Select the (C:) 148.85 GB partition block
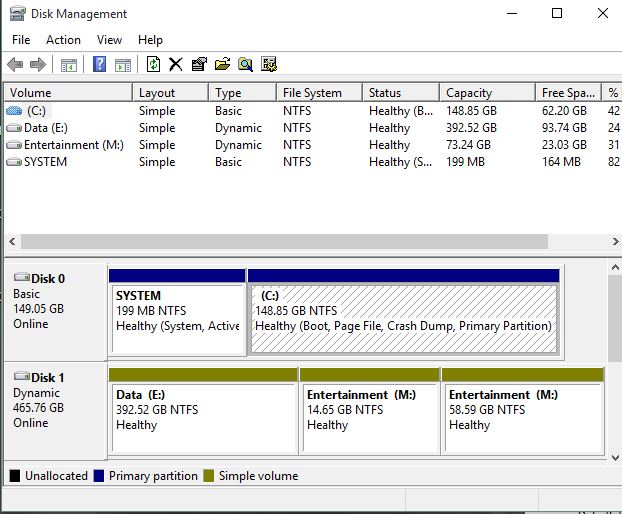The image size is (622, 514). tap(404, 313)
